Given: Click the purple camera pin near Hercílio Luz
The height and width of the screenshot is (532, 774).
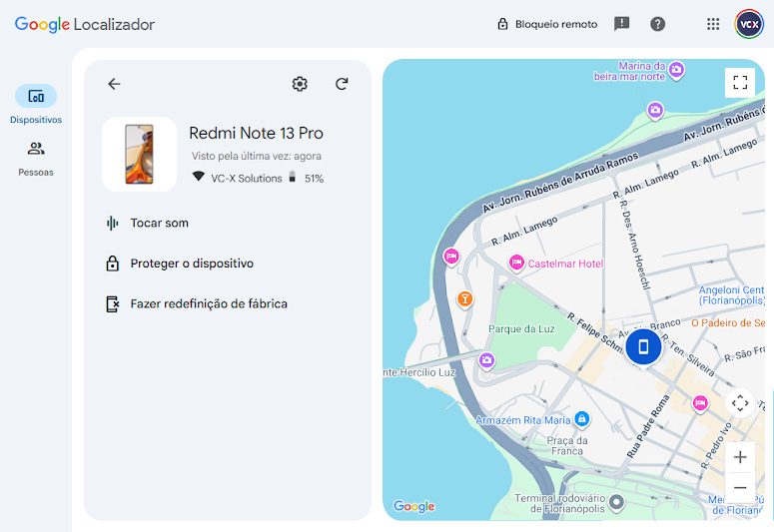Looking at the screenshot, I should (486, 360).
